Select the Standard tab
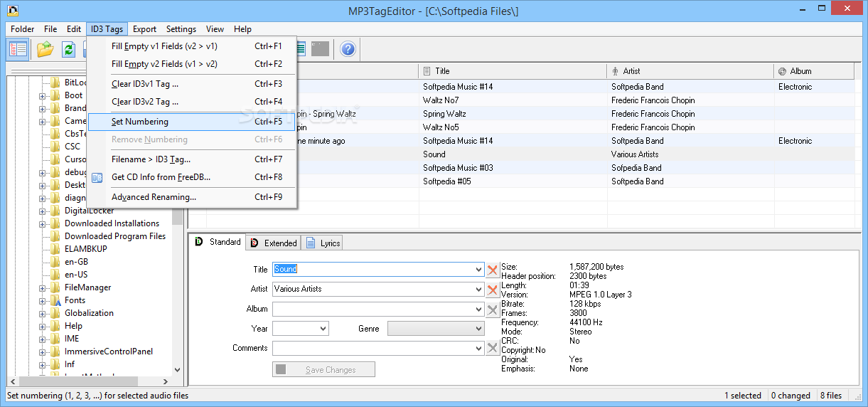 pos(218,242)
